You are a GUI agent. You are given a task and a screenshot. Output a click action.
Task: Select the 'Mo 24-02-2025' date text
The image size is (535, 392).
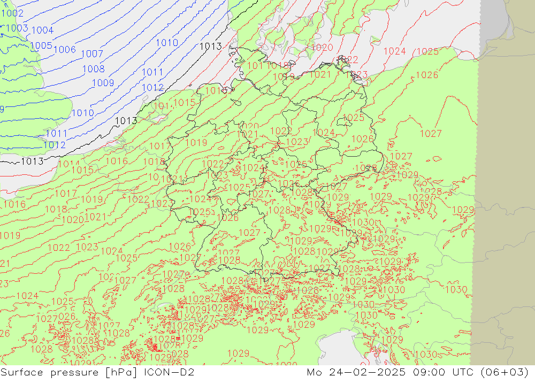[x=356, y=372]
